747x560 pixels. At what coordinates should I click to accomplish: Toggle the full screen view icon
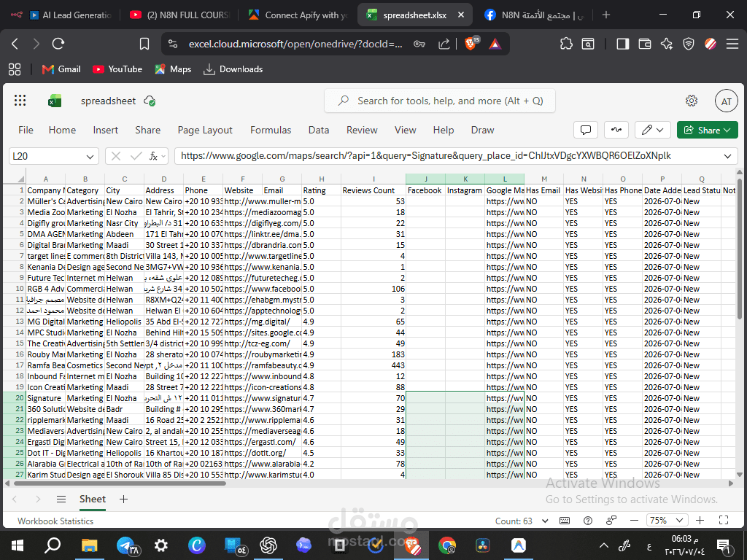click(724, 521)
